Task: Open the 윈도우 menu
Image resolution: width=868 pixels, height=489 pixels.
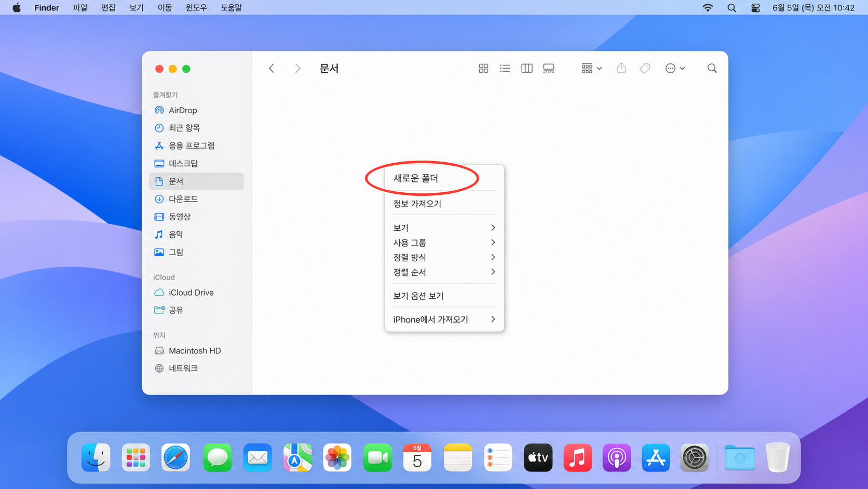Action: tap(196, 7)
